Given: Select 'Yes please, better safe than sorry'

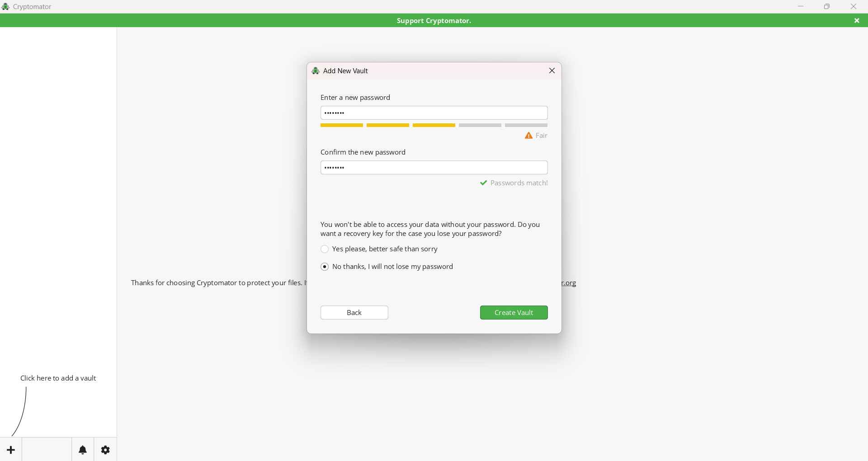Looking at the screenshot, I should coord(379,249).
